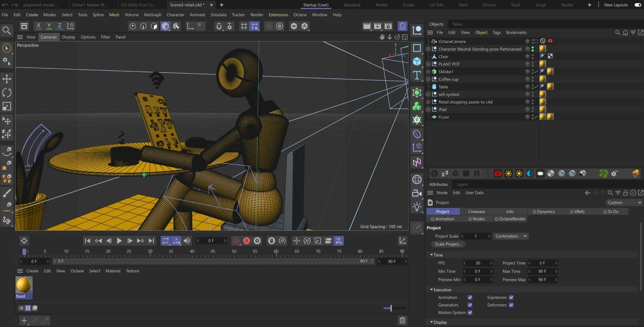The image size is (644, 327).
Task: Disable the Motion System checkbox
Action: 470,312
